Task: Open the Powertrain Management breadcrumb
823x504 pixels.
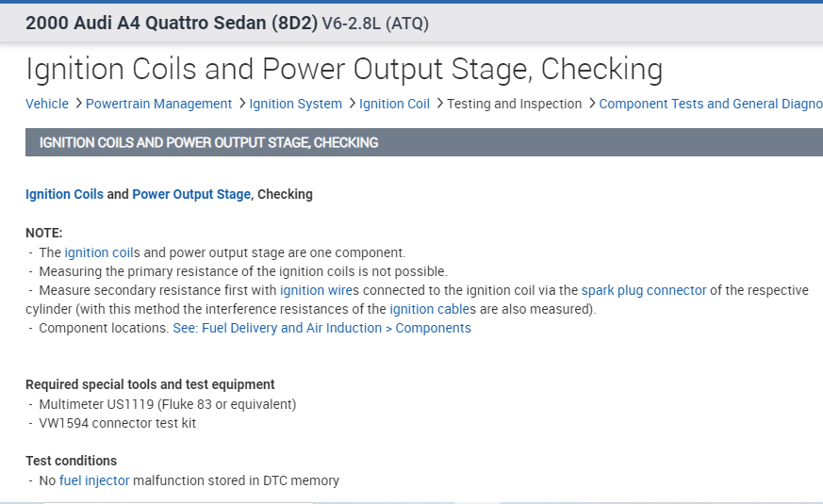Action: point(158,104)
